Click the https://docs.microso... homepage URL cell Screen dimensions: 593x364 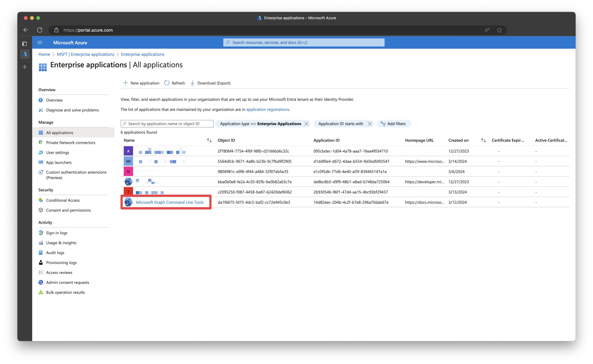[424, 202]
